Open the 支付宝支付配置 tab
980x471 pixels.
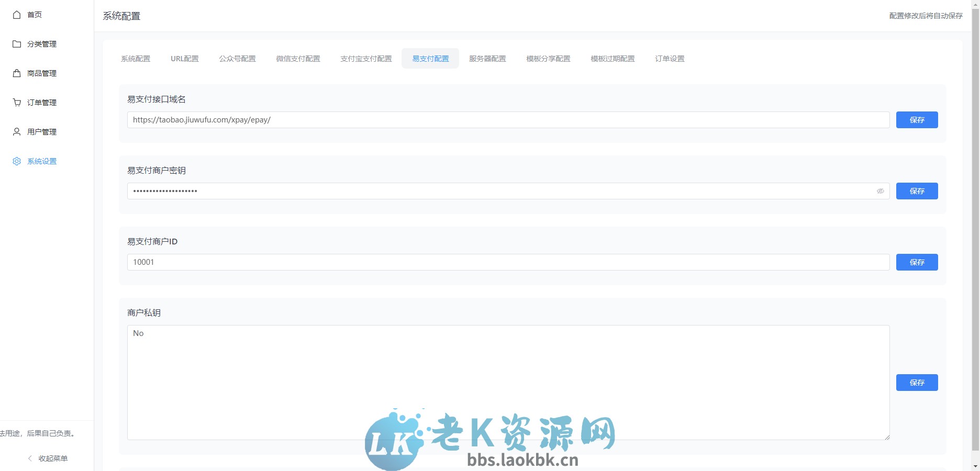(366, 59)
